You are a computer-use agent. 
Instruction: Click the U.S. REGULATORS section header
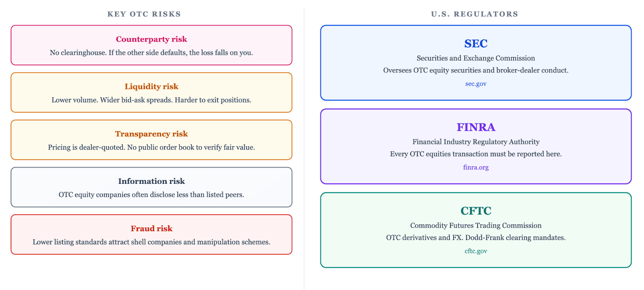(x=475, y=14)
